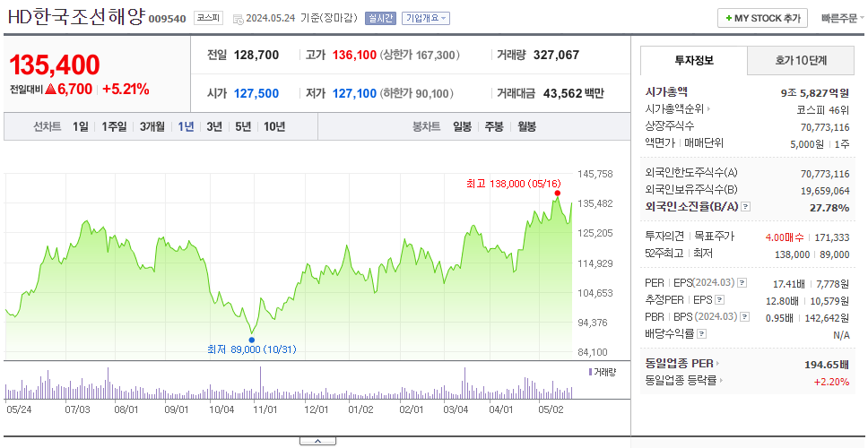Click the calendar icon beside 2024.05.24

238,19
